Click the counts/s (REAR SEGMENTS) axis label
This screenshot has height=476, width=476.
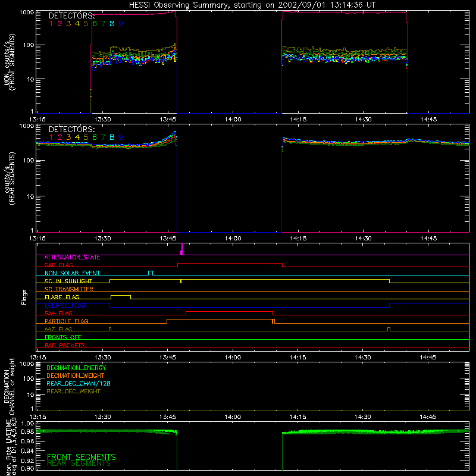(x=9, y=178)
